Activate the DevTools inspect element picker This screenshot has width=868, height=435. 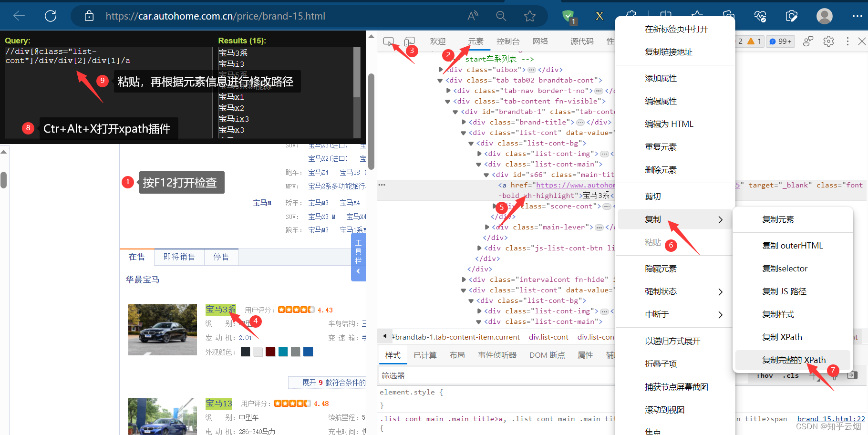tap(389, 41)
